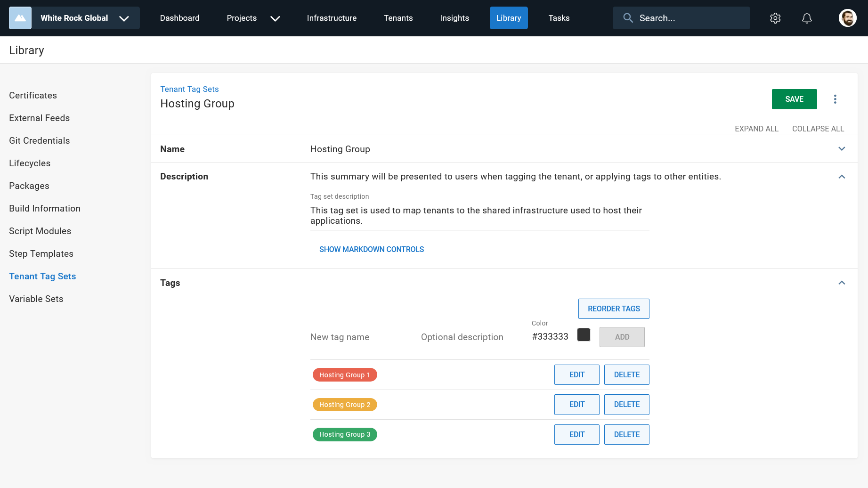Edit the Hosting Group 1 tag

(576, 375)
